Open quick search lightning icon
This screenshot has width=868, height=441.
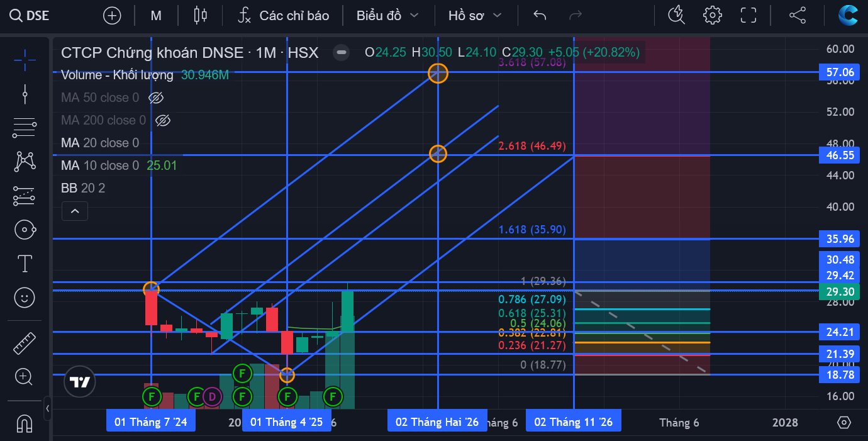coord(677,16)
